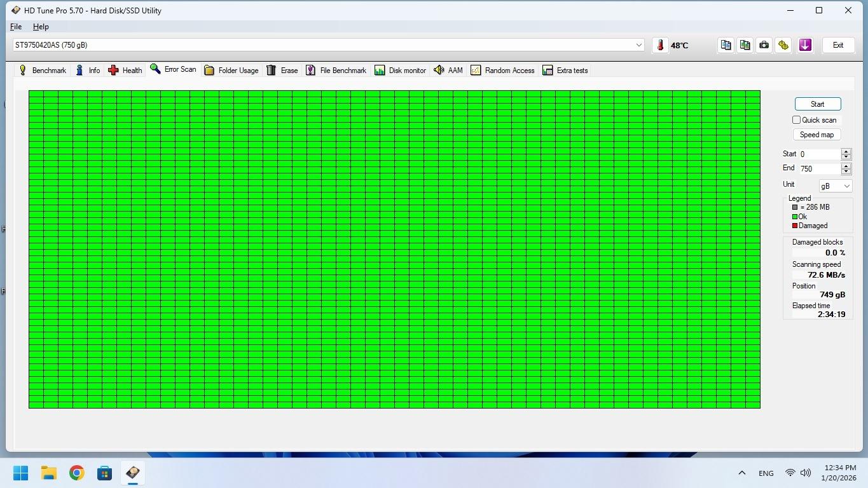The image size is (868, 488).
Task: Open Windows Start menu
Action: click(x=20, y=473)
